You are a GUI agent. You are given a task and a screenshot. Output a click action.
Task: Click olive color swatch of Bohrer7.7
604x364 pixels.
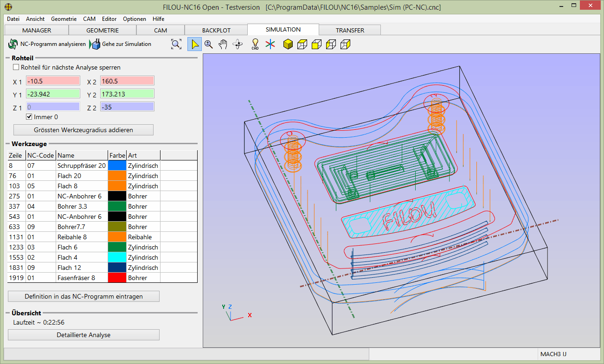pyautogui.click(x=117, y=227)
